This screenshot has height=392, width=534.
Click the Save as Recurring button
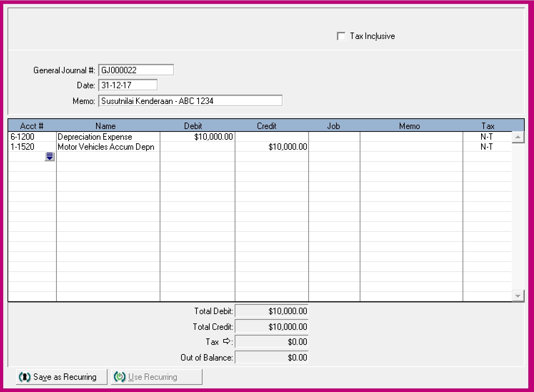click(62, 377)
